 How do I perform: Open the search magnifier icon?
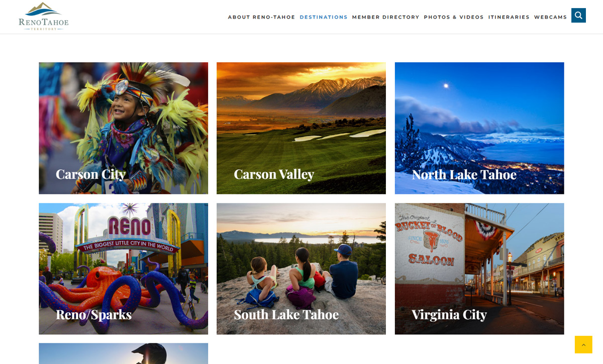(578, 16)
